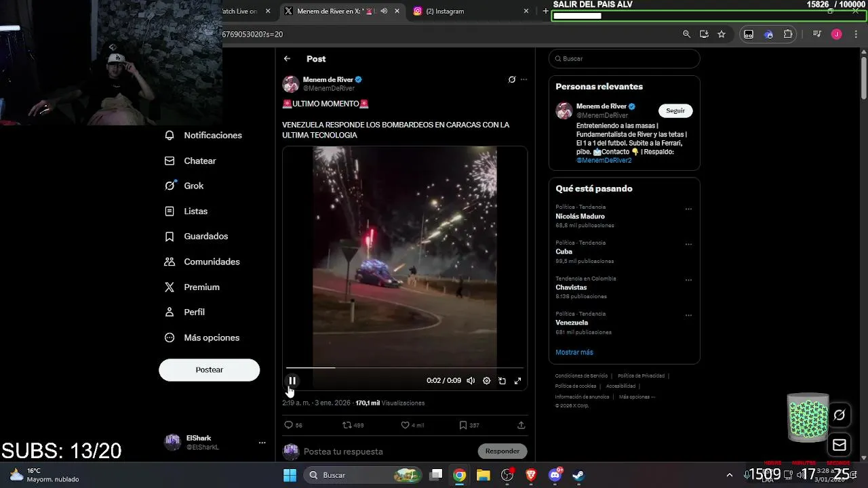Image resolution: width=868 pixels, height=488 pixels.
Task: Open Chrome three-dot menu
Action: click(x=854, y=34)
